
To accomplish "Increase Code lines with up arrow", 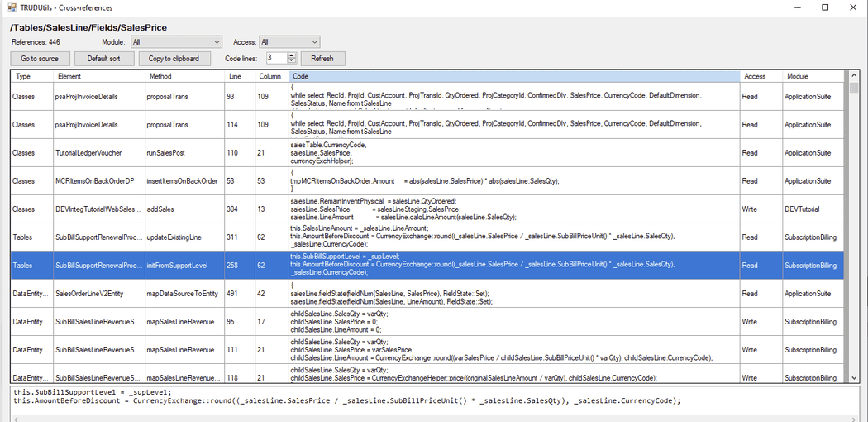I will point(293,55).
